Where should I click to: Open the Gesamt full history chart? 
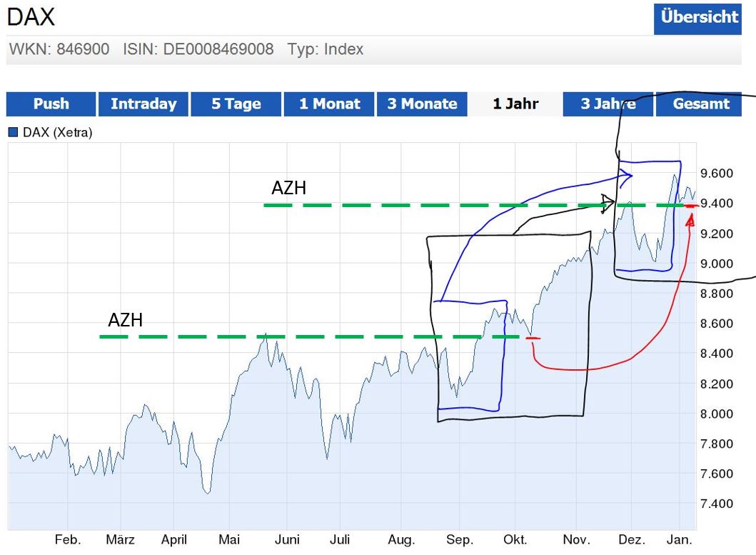(x=700, y=104)
